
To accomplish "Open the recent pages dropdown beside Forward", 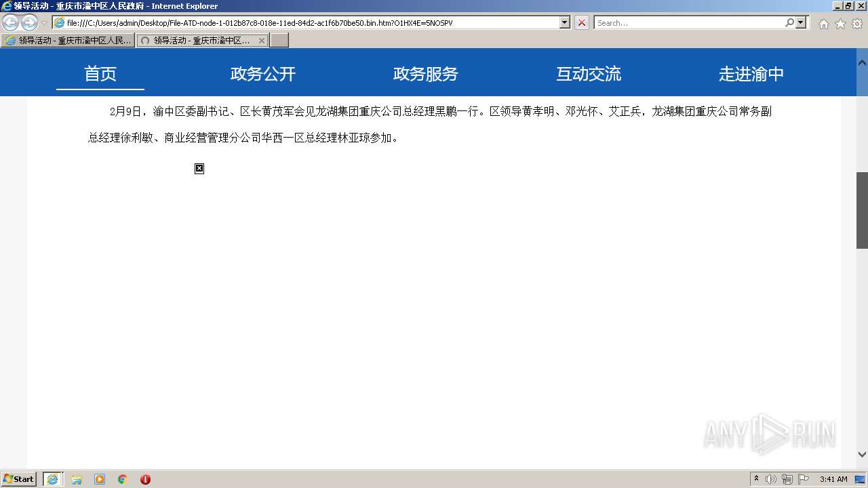I will pos(44,23).
